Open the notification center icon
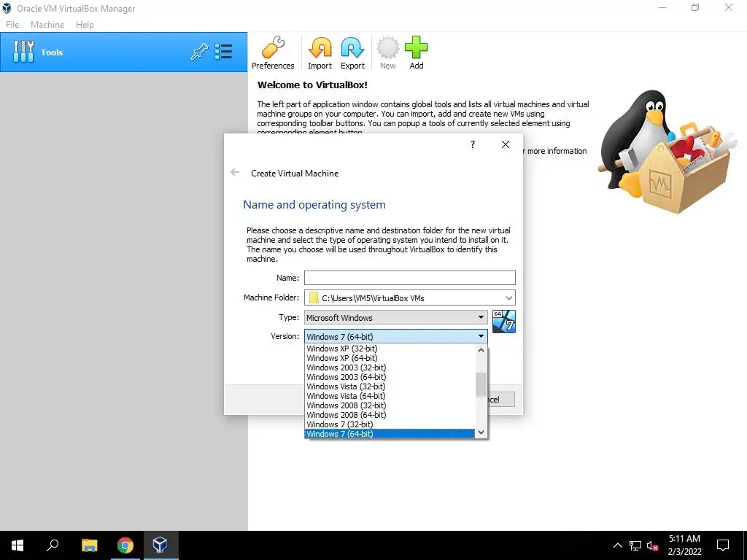This screenshot has height=560, width=747. pyautogui.click(x=723, y=545)
